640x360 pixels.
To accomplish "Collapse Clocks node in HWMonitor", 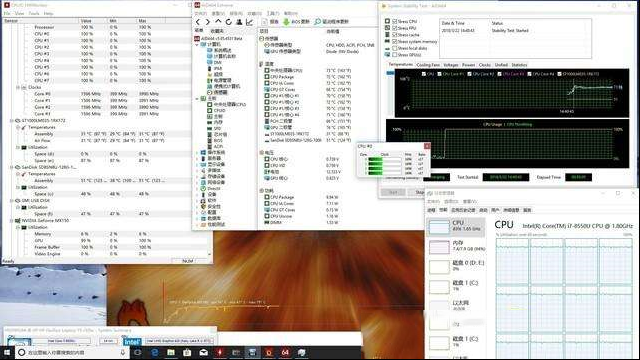I will pos(18,87).
